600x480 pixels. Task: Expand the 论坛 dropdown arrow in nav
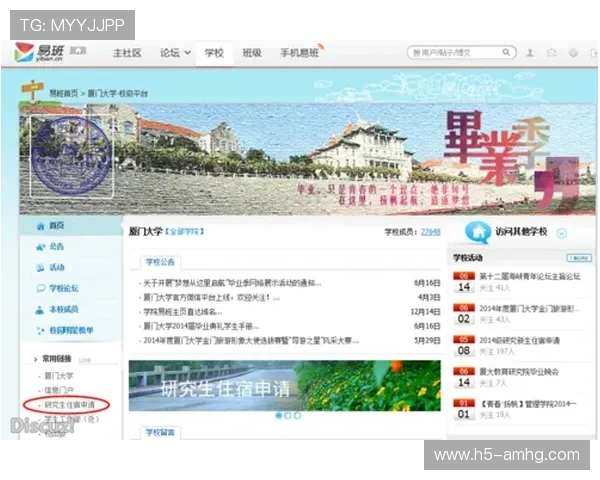(x=188, y=52)
